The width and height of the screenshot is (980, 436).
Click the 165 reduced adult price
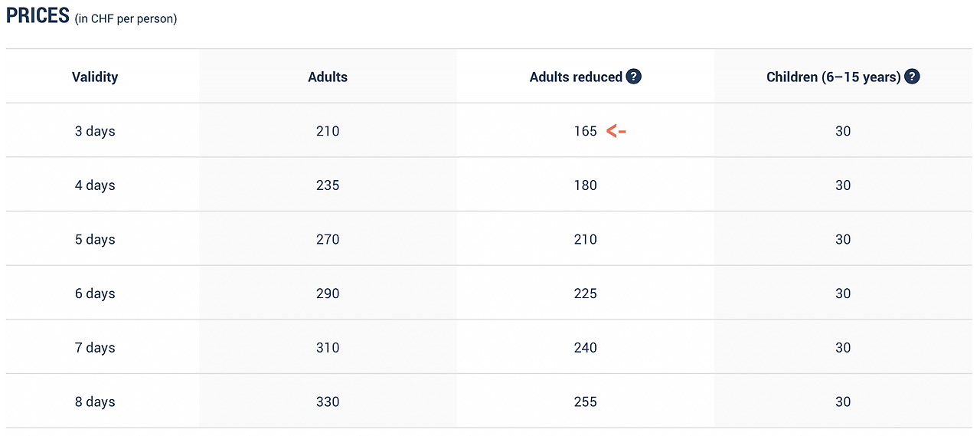(585, 131)
